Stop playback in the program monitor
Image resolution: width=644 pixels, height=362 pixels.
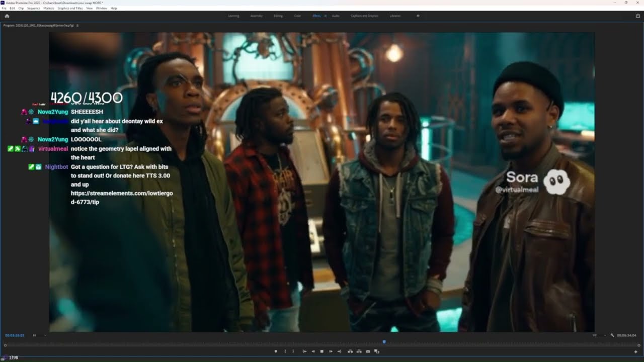click(322, 351)
